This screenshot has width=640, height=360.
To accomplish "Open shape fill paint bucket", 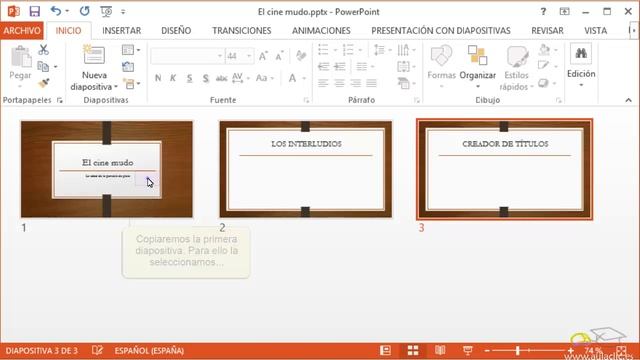I will (x=547, y=50).
